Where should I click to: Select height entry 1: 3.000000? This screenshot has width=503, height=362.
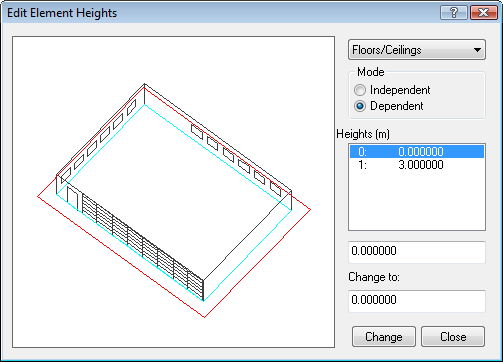(x=417, y=165)
